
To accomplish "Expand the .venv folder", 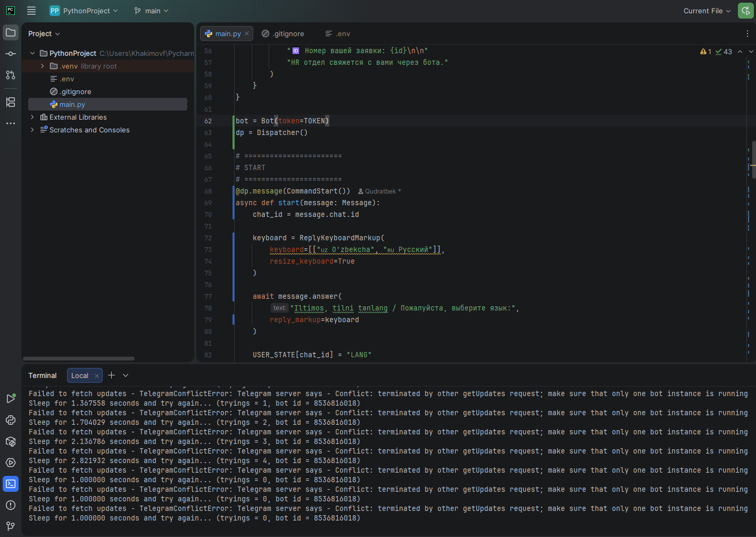I will [43, 66].
